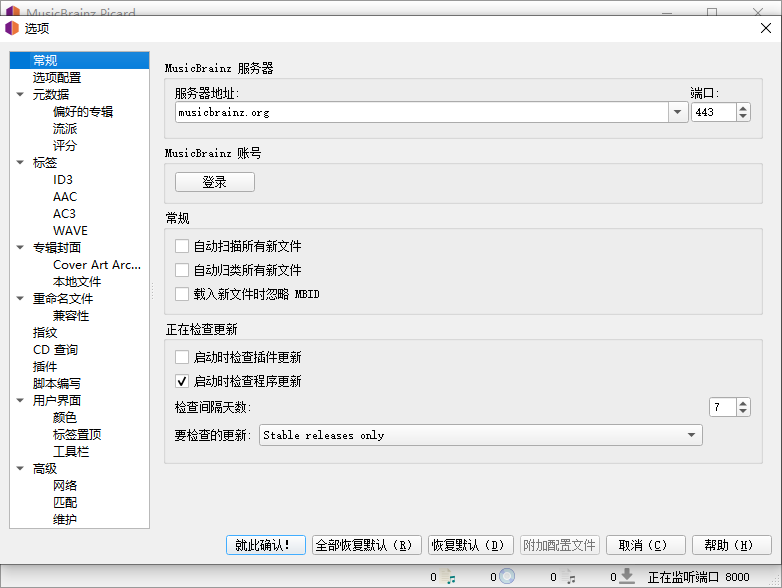Open the 脚本编写 settings page
This screenshot has width=782, height=588.
(x=56, y=383)
